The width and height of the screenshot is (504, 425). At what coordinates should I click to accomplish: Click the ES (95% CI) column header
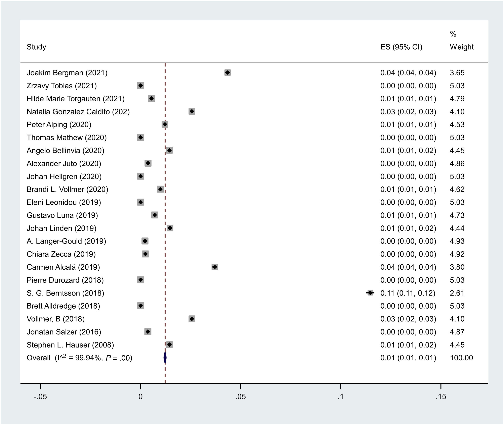click(401, 47)
